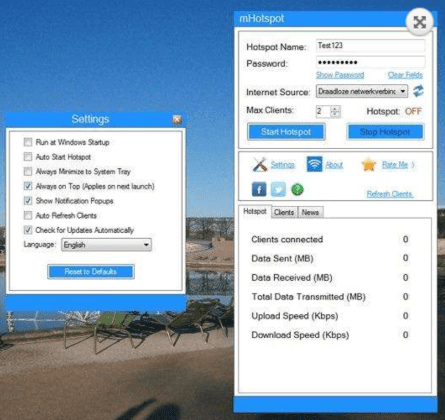Screen dimensions: 445x420
Task: Uncheck Show Notification Popups
Action: (28, 201)
